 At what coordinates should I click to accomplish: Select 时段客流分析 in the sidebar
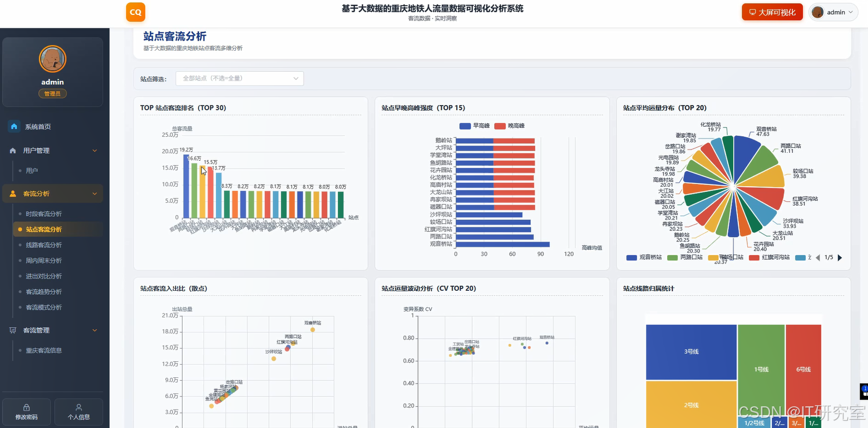pyautogui.click(x=44, y=214)
